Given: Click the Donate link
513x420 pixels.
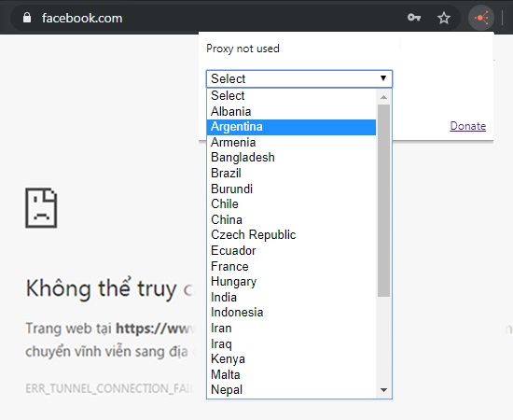Looking at the screenshot, I should pos(468,126).
